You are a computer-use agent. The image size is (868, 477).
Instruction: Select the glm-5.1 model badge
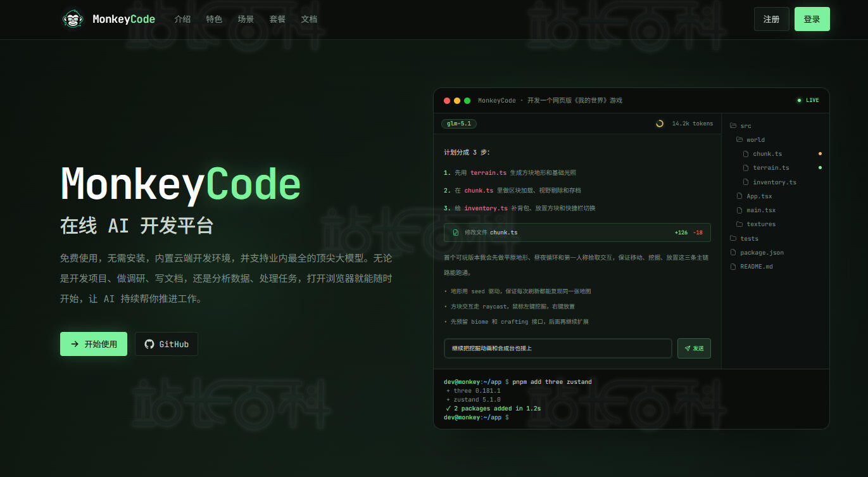[x=459, y=124]
